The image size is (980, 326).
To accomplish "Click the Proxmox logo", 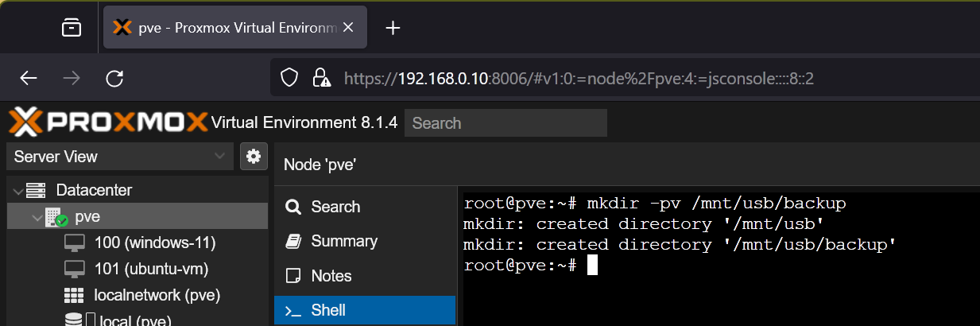I will point(108,122).
